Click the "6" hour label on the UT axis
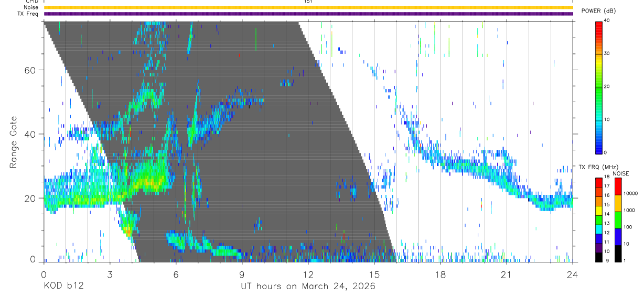Screen dimensions: 644x297 pyautogui.click(x=176, y=274)
